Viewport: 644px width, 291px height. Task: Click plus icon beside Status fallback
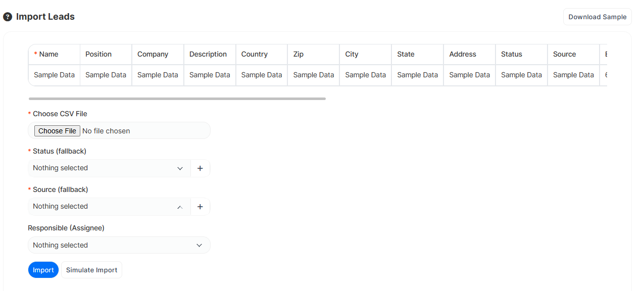[200, 168]
